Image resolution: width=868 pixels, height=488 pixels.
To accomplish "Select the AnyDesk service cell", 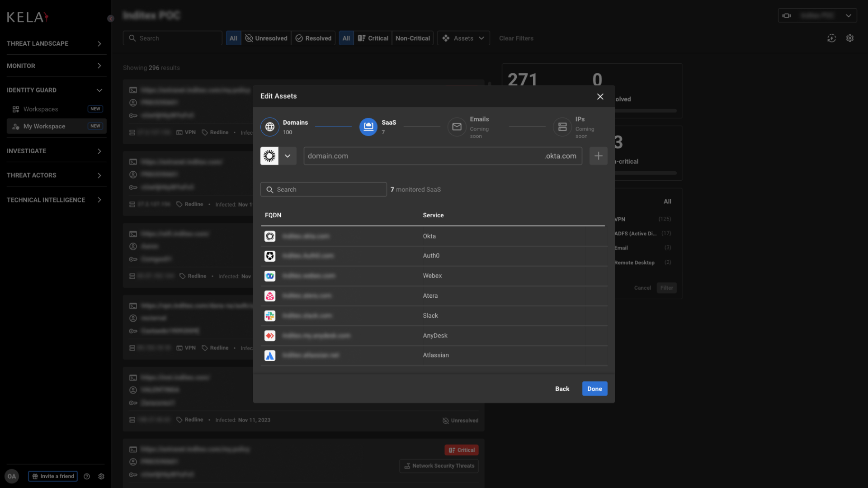I will point(435,335).
